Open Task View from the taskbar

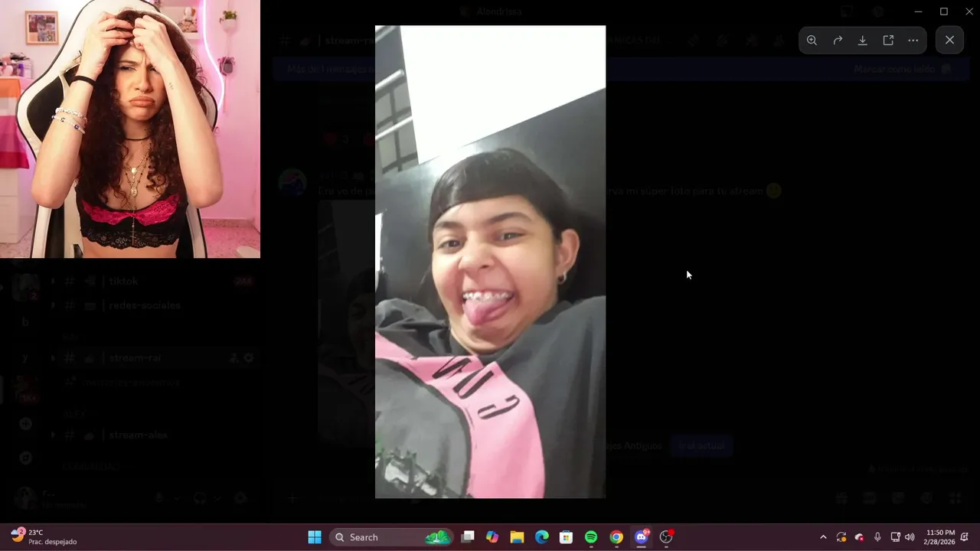[x=468, y=537]
